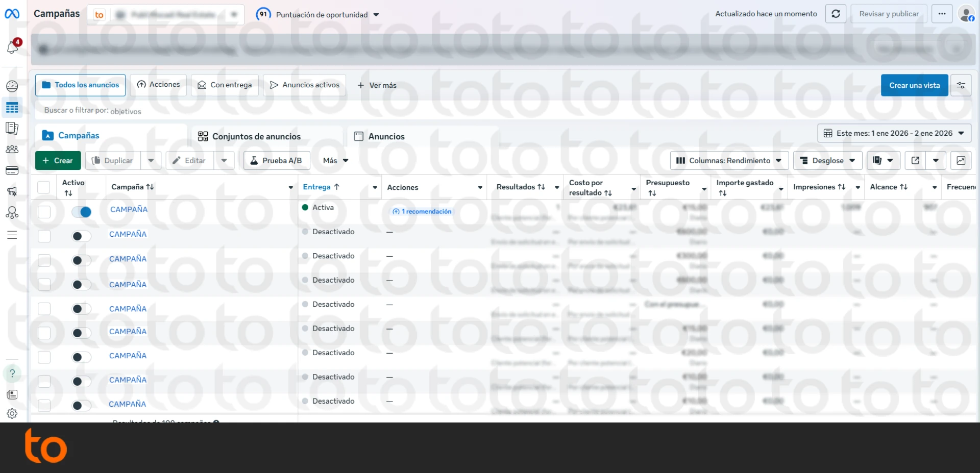
Task: Open the notifications bell icon
Action: pos(12,47)
